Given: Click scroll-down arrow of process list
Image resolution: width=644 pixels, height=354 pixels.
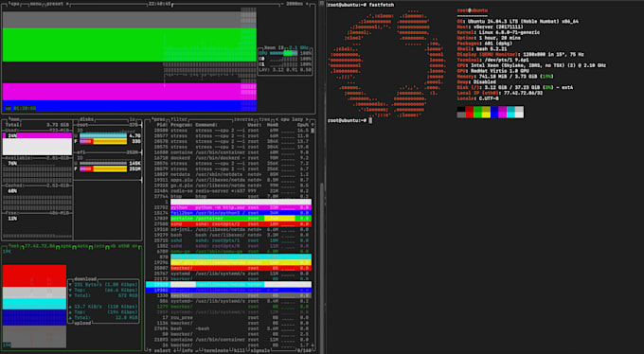Looking at the screenshot, I should (x=313, y=345).
